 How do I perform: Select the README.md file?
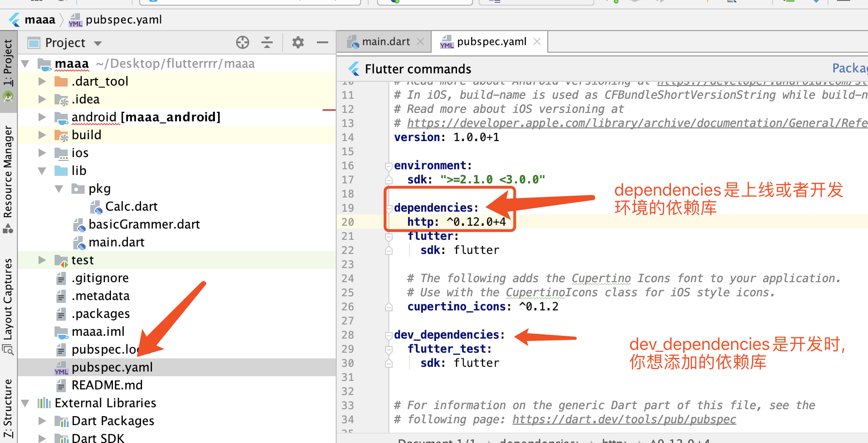[107, 385]
